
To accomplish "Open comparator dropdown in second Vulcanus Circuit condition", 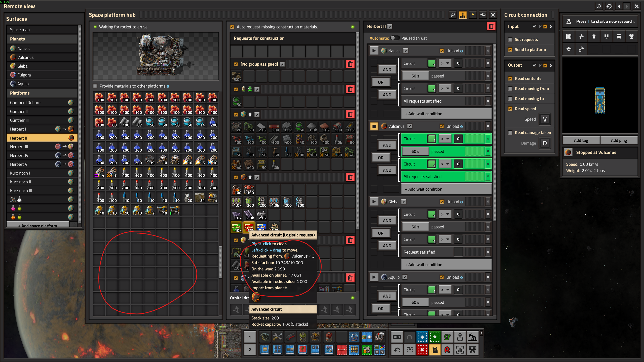I will pos(445,164).
